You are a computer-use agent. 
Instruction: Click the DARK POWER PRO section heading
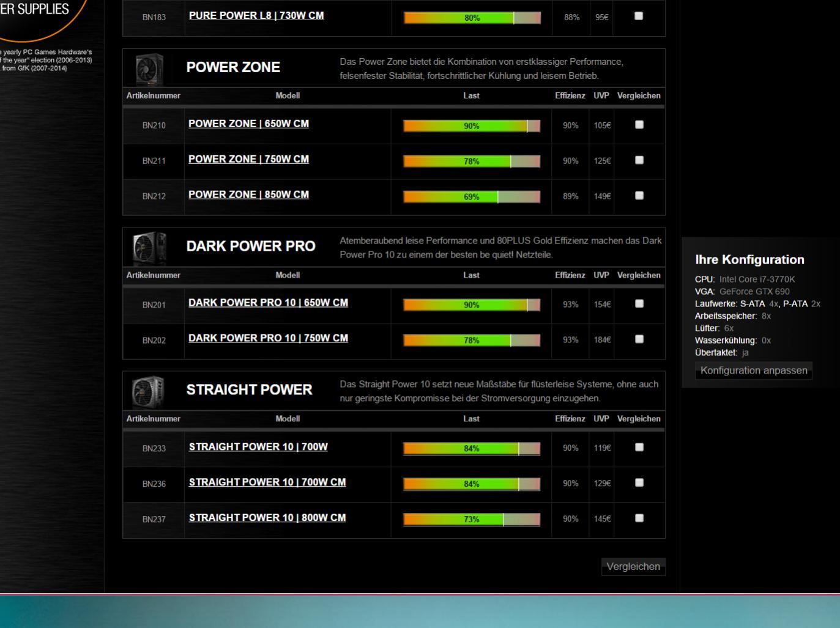251,246
